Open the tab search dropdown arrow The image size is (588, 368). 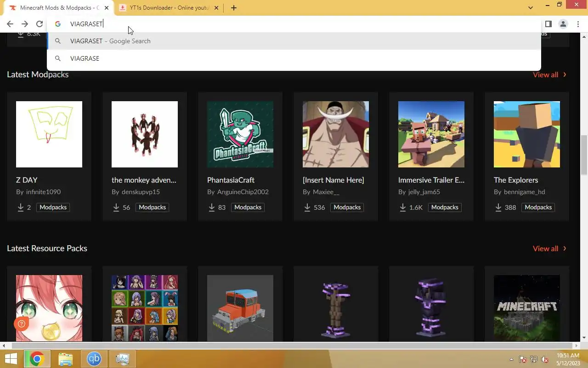coord(531,8)
